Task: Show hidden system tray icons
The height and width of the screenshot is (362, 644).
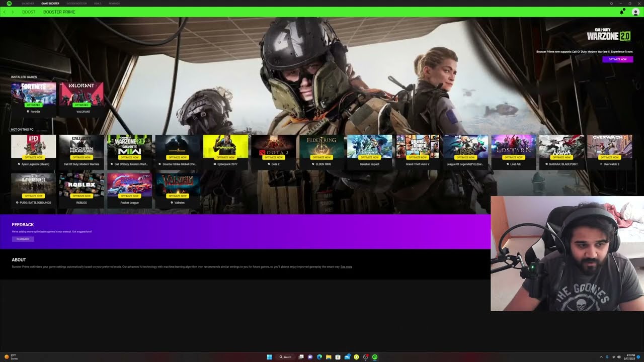Action: [601, 357]
